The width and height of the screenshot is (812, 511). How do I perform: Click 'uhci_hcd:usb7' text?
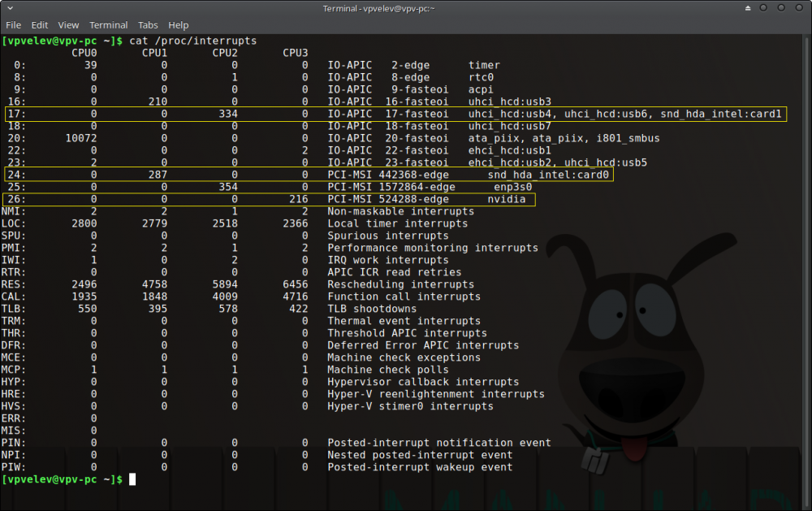(510, 126)
